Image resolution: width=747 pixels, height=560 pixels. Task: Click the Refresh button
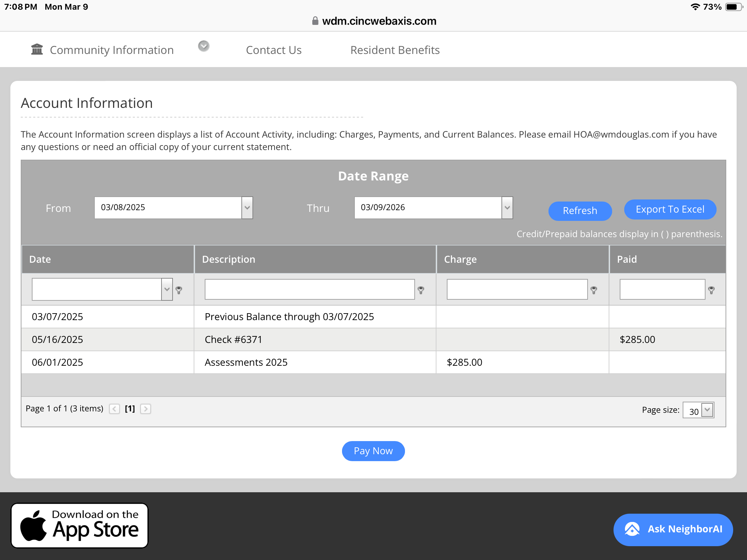click(x=580, y=211)
